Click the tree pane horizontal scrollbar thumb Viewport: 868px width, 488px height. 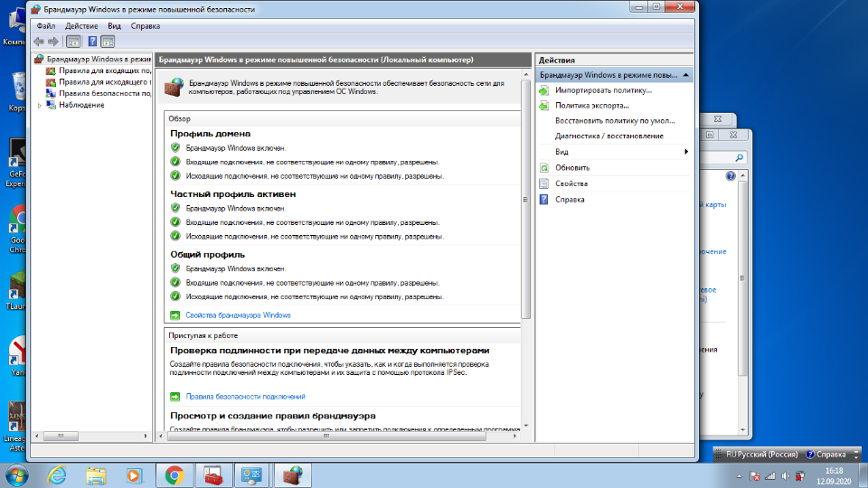61,436
